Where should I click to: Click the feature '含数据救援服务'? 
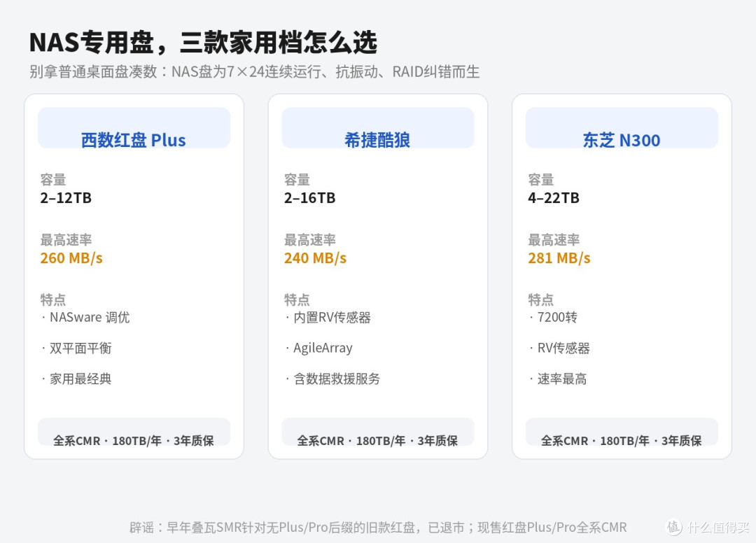coord(337,379)
